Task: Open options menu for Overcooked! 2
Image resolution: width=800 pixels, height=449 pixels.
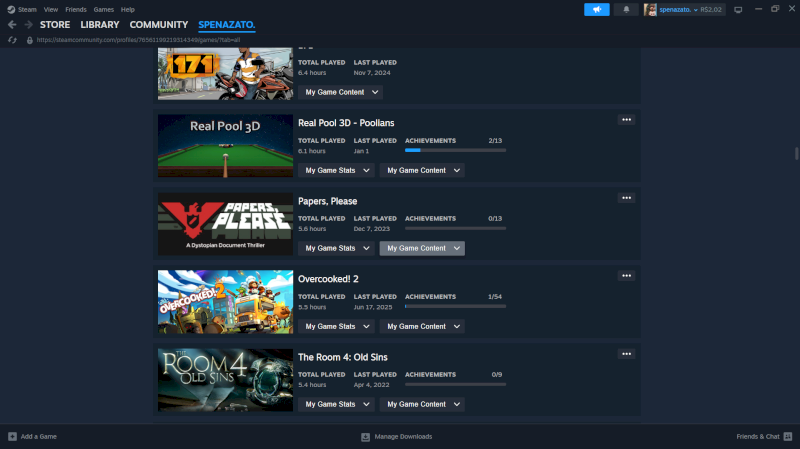Action: (626, 276)
